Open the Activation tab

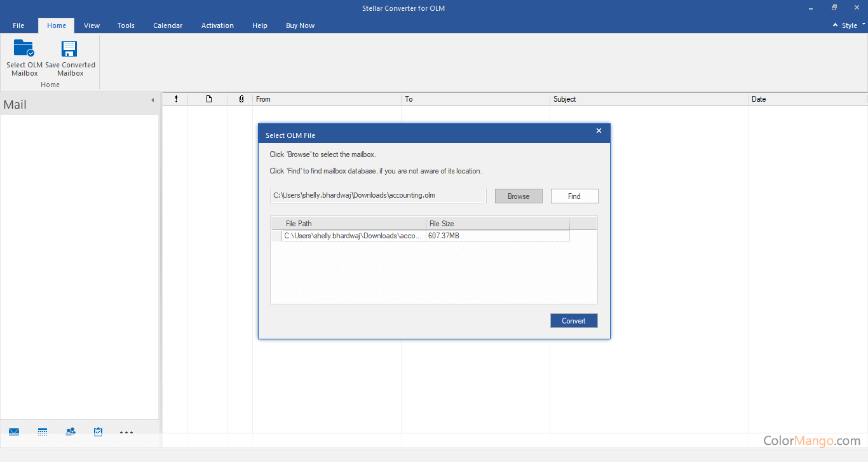click(x=217, y=25)
